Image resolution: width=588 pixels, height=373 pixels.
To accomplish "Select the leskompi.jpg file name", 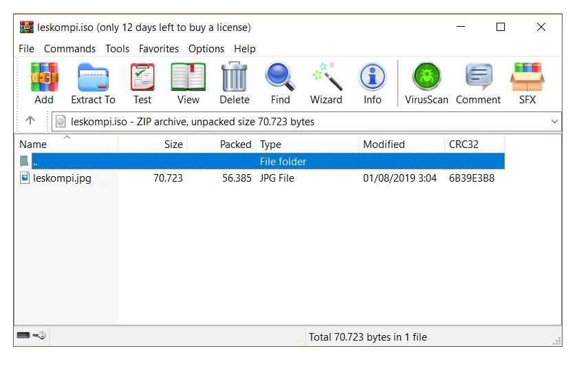I will (62, 178).
